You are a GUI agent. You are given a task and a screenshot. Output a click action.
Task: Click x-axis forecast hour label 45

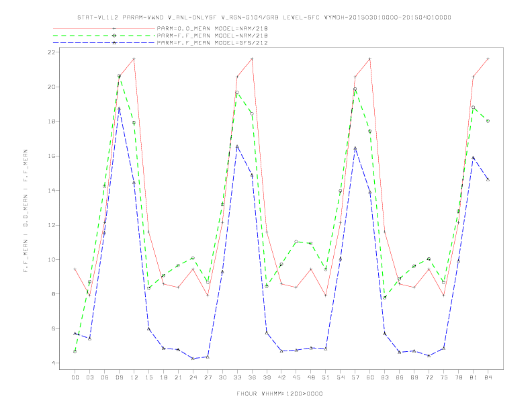(296, 377)
